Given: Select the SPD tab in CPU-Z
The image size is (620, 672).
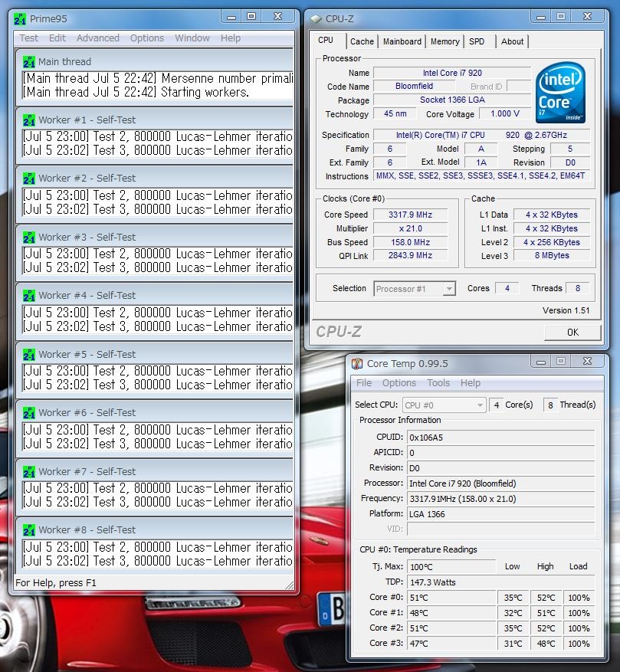Looking at the screenshot, I should 477,42.
